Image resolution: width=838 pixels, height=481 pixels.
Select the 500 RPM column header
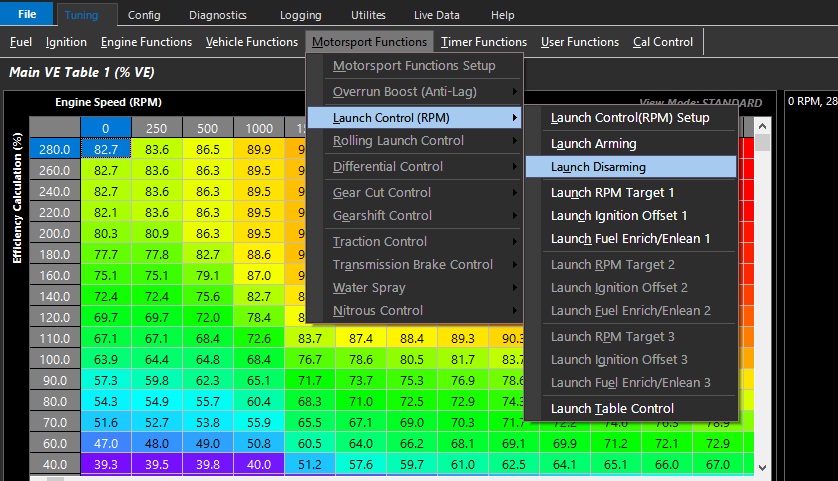[x=207, y=128]
